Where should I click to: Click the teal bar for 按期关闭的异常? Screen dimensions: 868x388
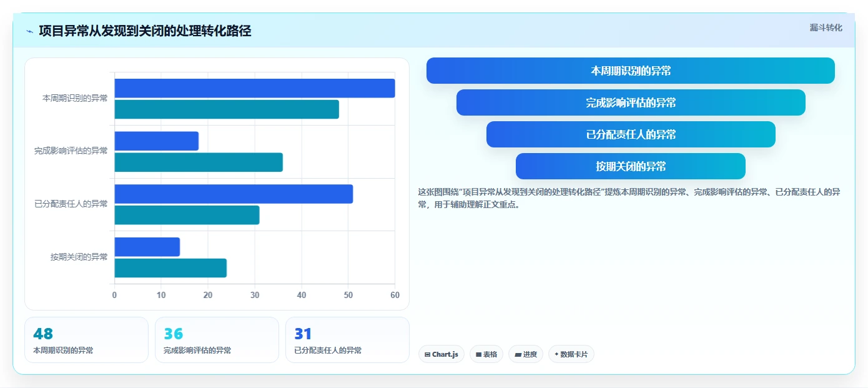tap(170, 268)
